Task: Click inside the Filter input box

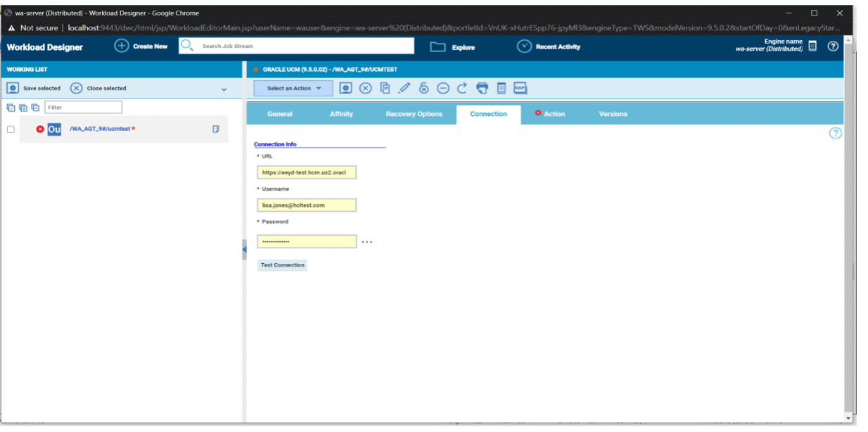Action: 83,107
